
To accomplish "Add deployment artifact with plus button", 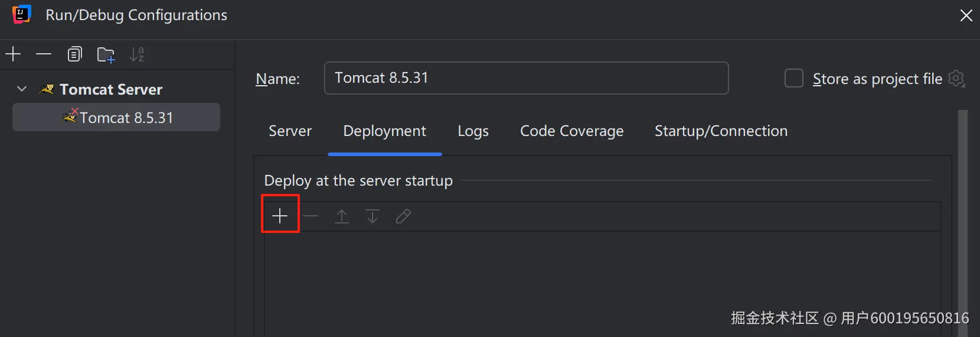I will (x=280, y=216).
